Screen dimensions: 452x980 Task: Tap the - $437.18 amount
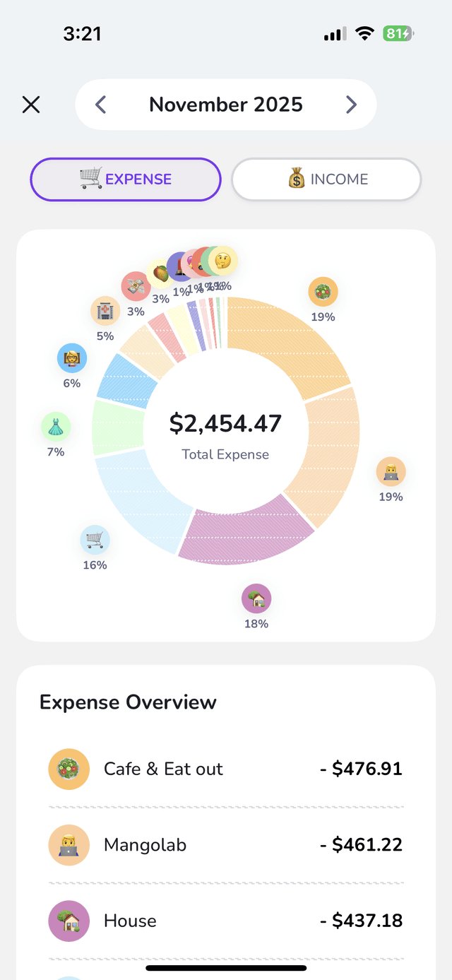[x=361, y=921]
